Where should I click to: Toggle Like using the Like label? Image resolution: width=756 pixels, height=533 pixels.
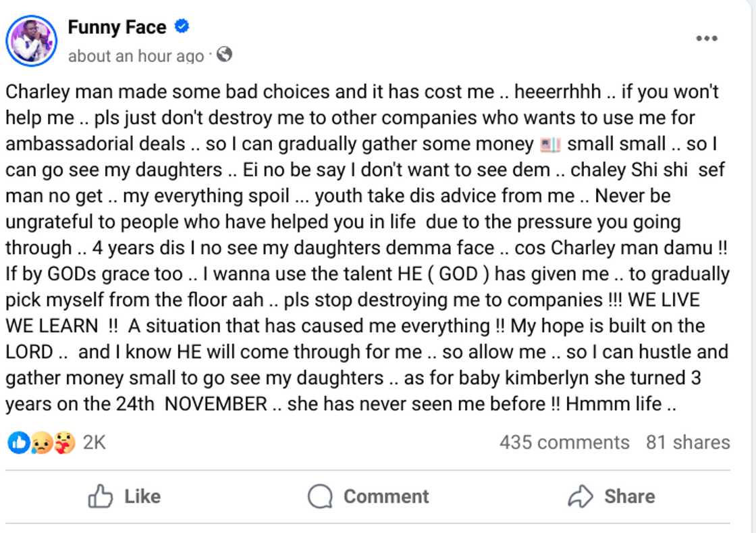coord(142,497)
